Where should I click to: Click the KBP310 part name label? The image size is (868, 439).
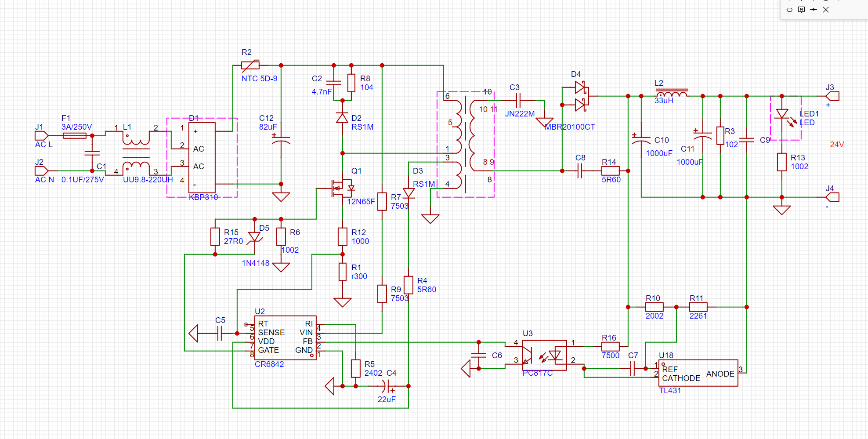(x=203, y=197)
